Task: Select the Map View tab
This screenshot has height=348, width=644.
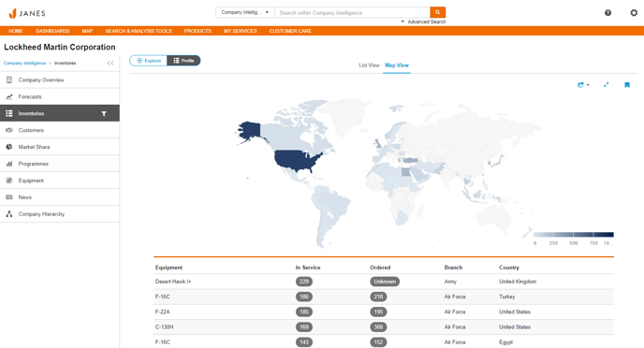Action: (397, 65)
